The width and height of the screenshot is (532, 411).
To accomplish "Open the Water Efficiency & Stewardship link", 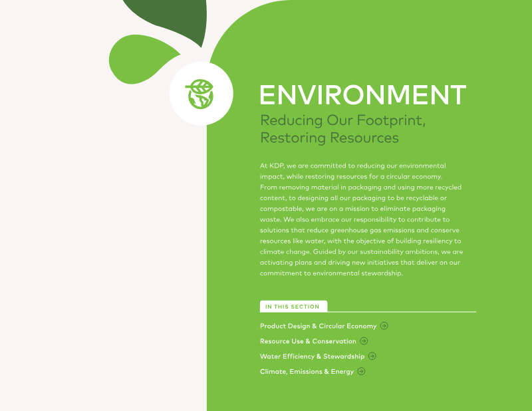I will (312, 356).
